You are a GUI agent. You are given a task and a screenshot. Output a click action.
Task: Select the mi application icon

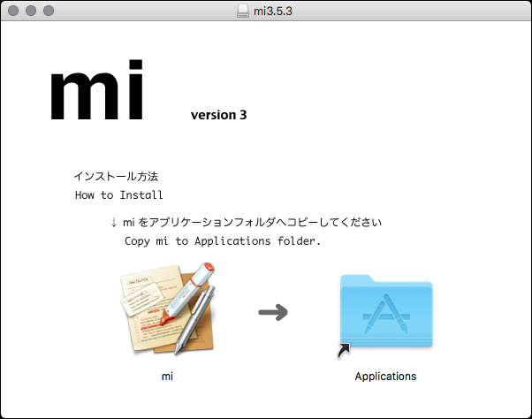coord(168,309)
